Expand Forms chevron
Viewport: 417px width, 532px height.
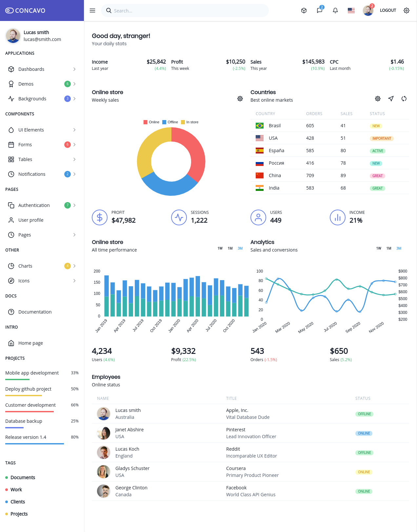74,145
